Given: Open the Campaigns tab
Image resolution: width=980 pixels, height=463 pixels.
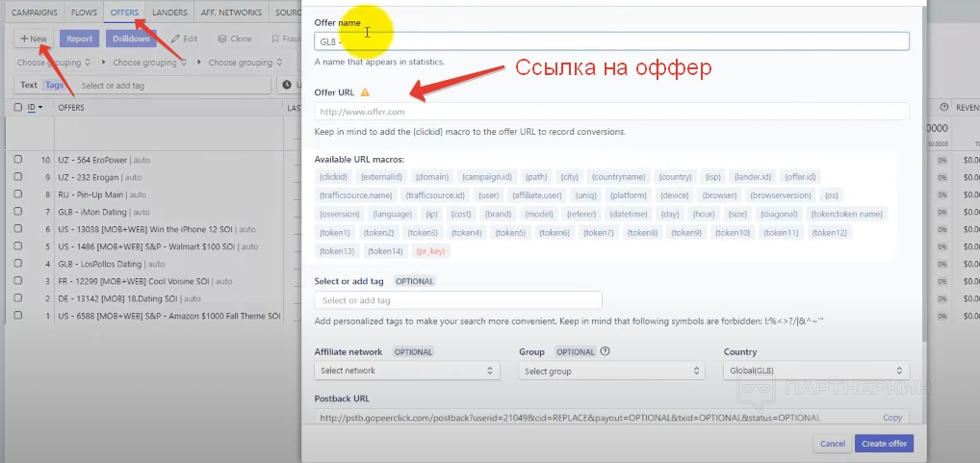Looking at the screenshot, I should click(35, 12).
